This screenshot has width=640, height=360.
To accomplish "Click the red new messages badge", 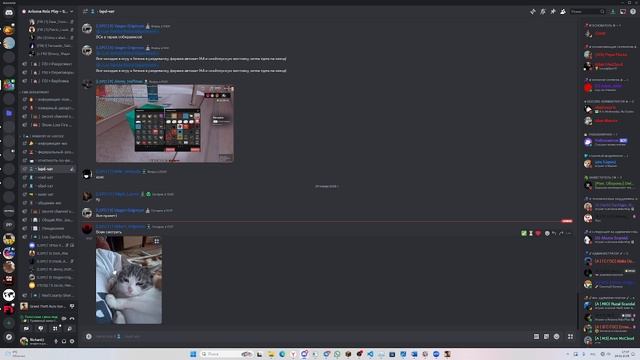I will click(x=567, y=221).
